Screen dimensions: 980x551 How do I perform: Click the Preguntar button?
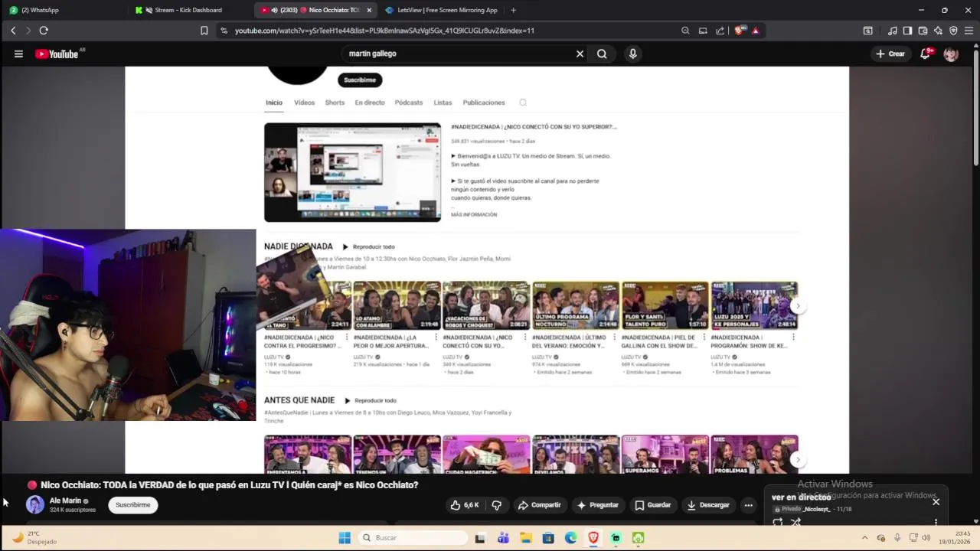pyautogui.click(x=597, y=505)
